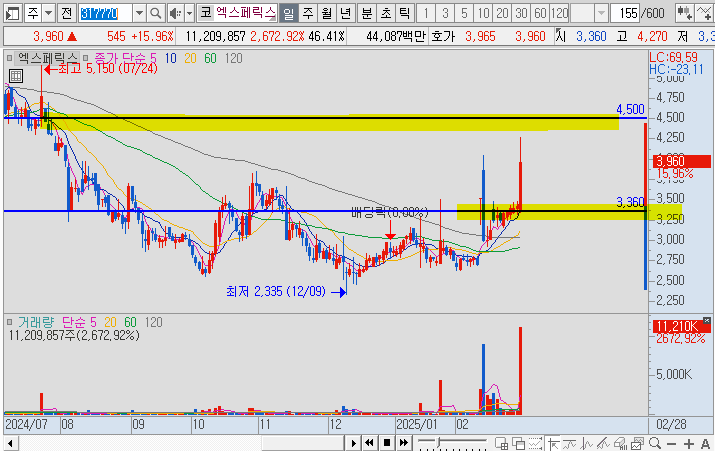This screenshot has height=451, width=715.
Task: Click the vertical line wave icon
Action: (x=586, y=443)
